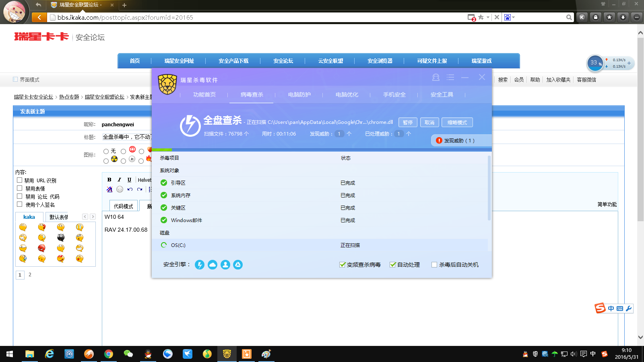The height and width of the screenshot is (362, 644).
Task: Switch to 安全工具 tab in Rising
Action: [x=442, y=95]
